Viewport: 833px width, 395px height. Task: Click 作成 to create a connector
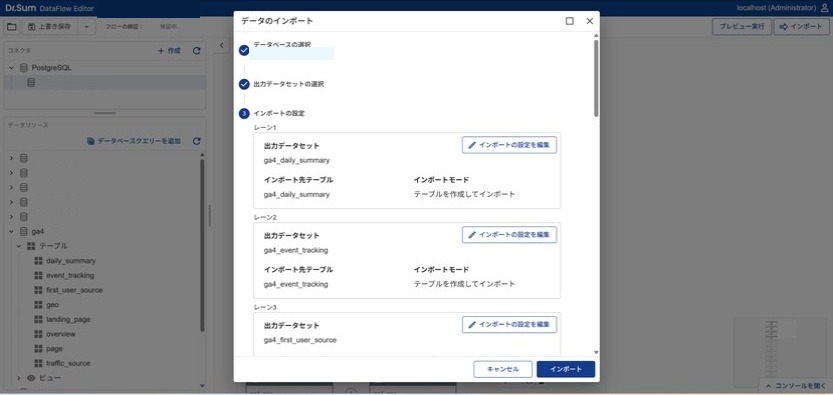tap(169, 51)
